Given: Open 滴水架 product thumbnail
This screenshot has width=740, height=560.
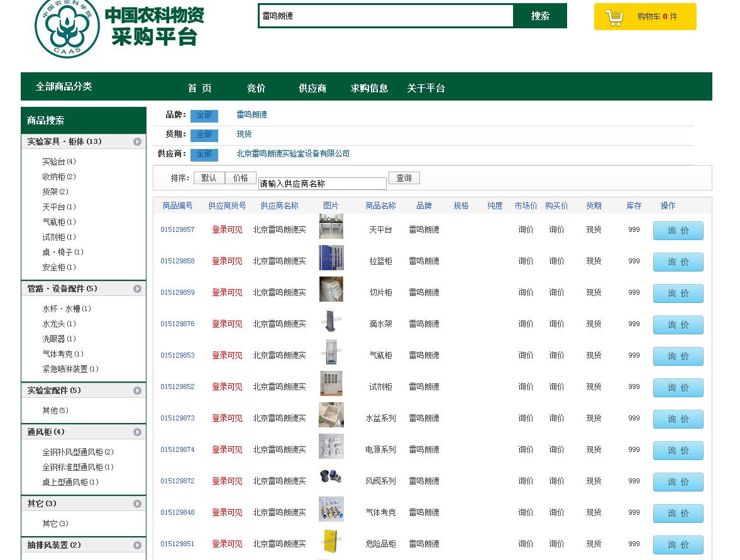Looking at the screenshot, I should (331, 321).
